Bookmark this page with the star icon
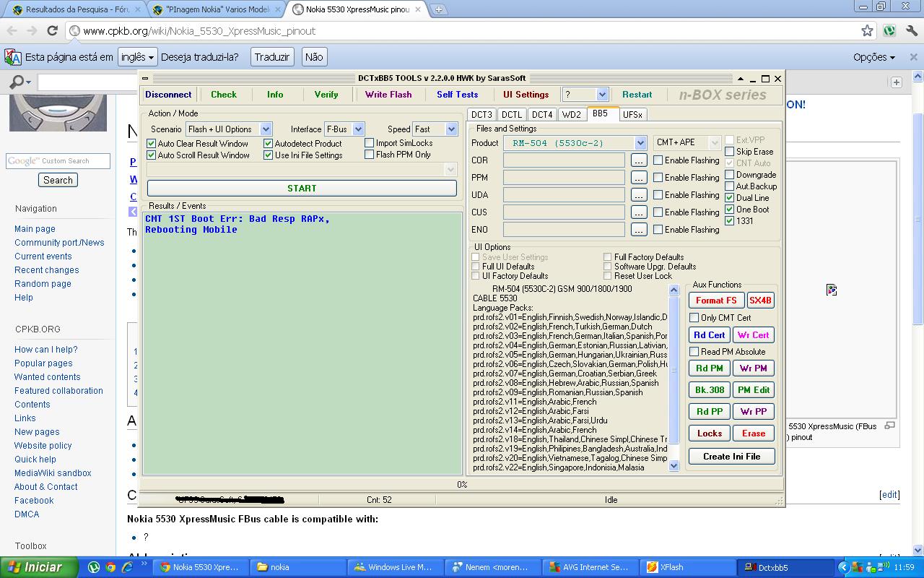Viewport: 924px width, 578px height. coord(867,30)
